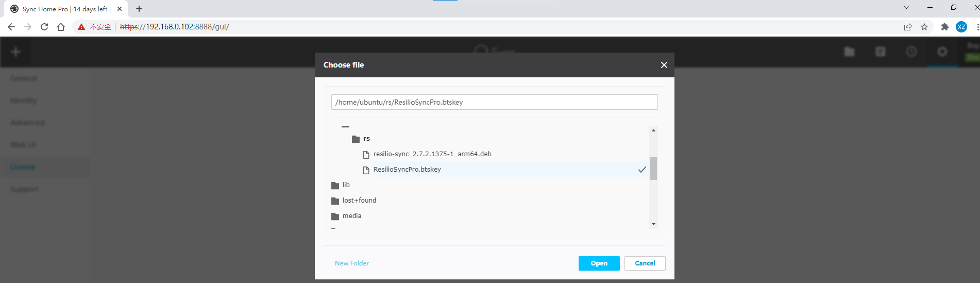Image resolution: width=980 pixels, height=283 pixels.
Task: Reload the page
Action: point(44,27)
